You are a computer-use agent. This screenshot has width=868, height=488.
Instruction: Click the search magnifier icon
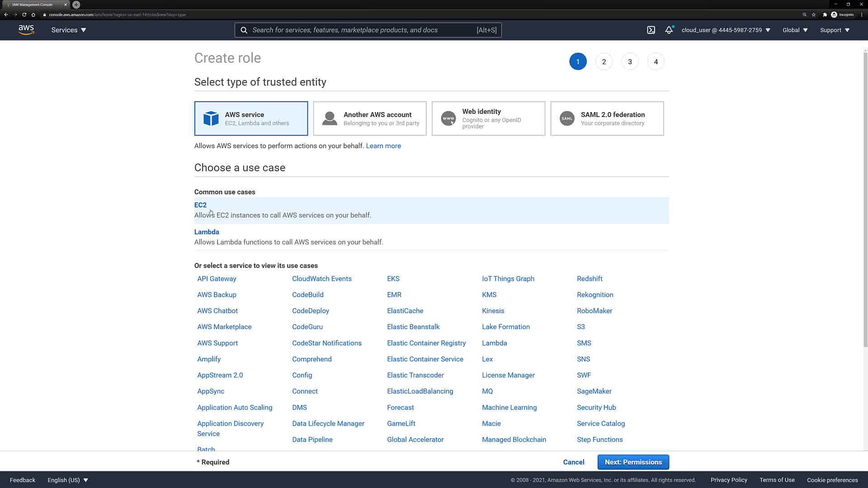244,30
